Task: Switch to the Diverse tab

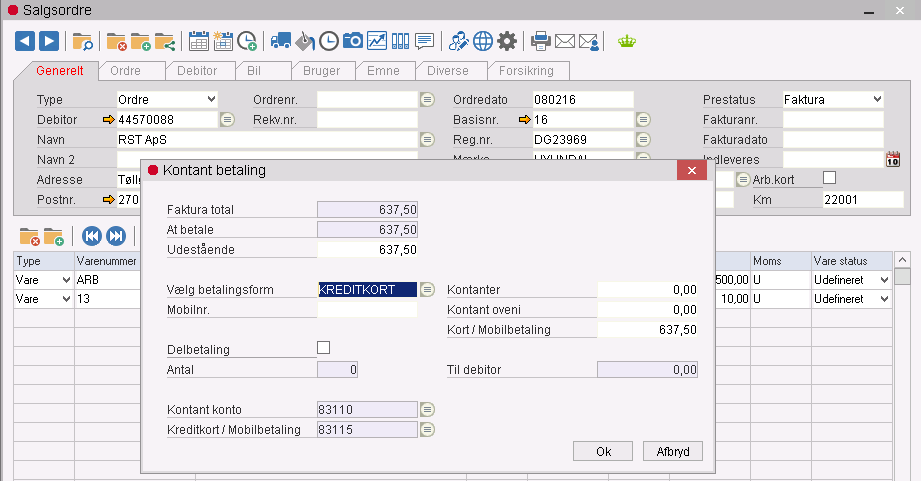Action: coord(448,70)
